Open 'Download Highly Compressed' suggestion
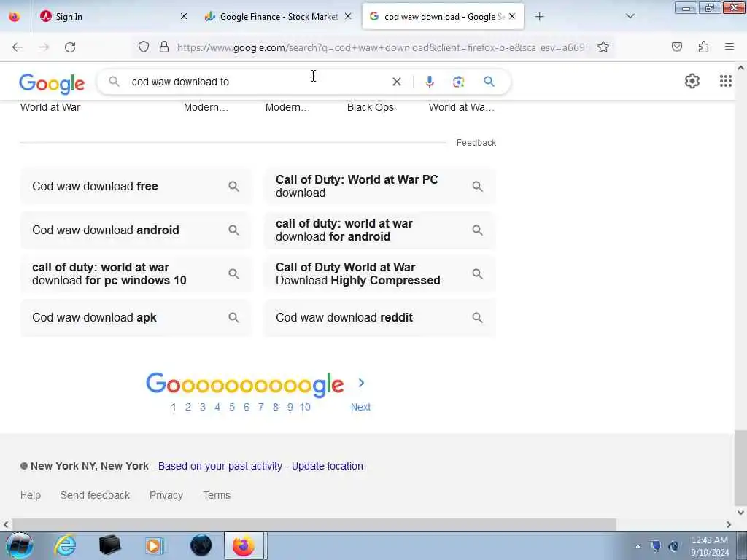Viewport: 747px width, 560px height. [379, 274]
